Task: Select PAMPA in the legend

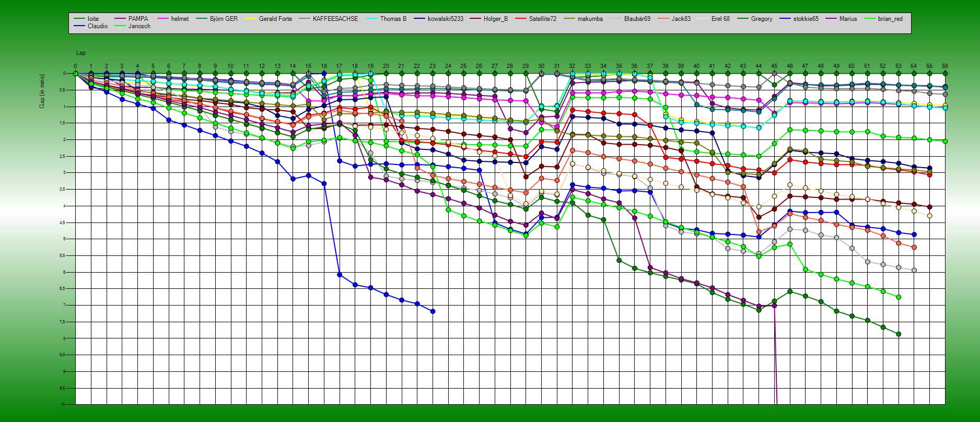Action: coord(138,19)
